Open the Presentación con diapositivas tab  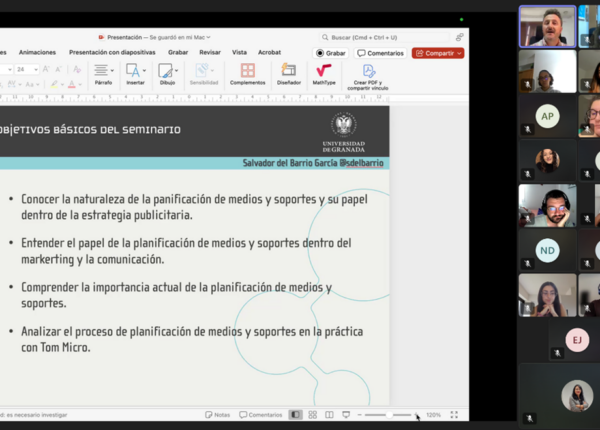pyautogui.click(x=114, y=52)
